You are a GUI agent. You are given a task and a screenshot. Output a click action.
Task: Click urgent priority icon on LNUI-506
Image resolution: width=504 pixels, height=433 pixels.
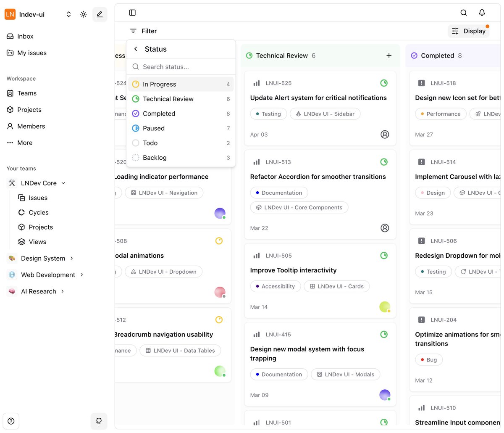[x=422, y=241]
